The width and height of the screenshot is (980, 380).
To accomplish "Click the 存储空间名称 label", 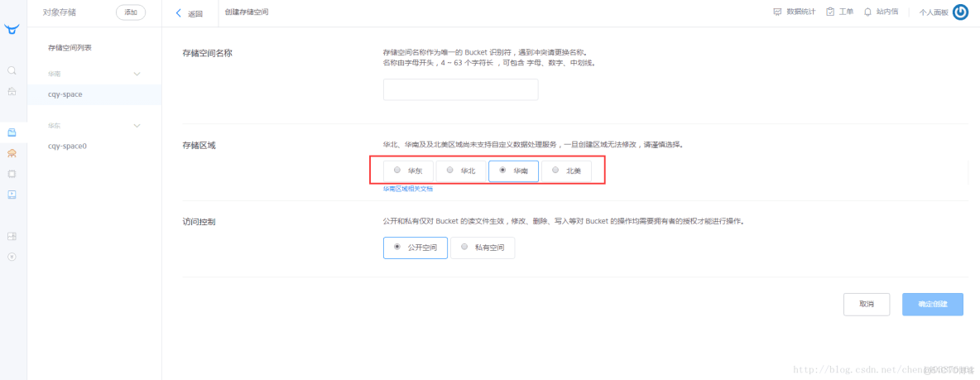I will pos(208,52).
